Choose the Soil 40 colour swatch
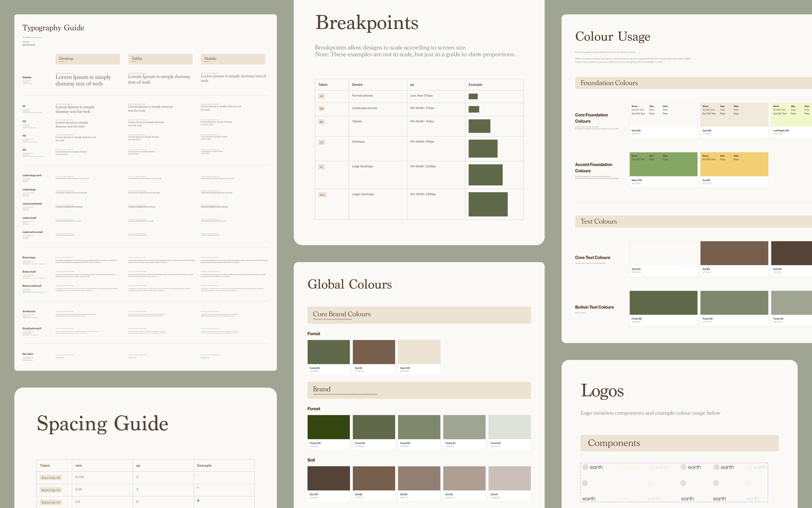812x508 pixels. tap(464, 483)
